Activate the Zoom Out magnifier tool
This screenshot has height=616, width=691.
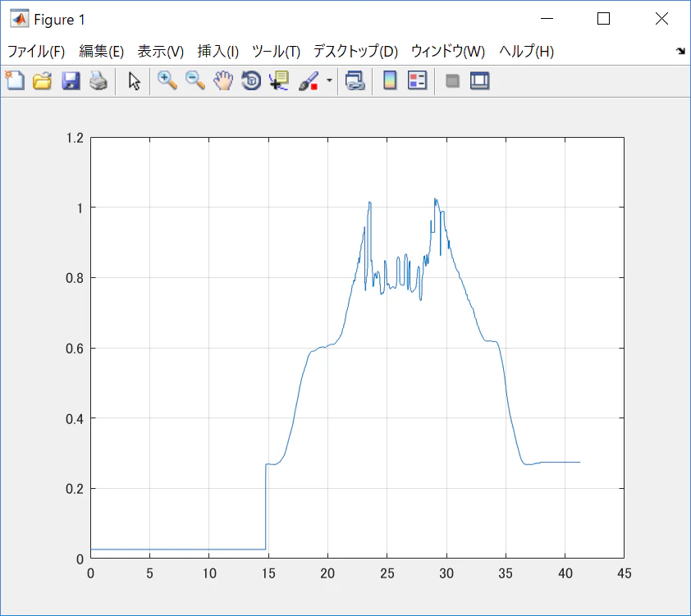(194, 80)
